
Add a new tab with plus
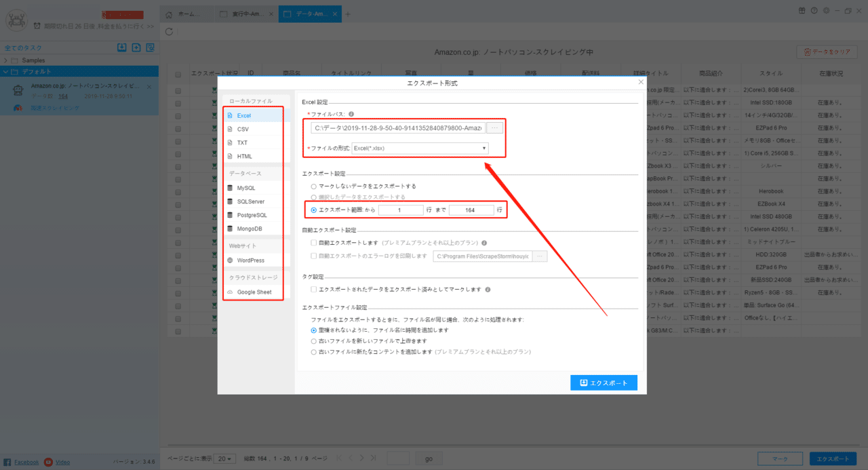tap(348, 14)
